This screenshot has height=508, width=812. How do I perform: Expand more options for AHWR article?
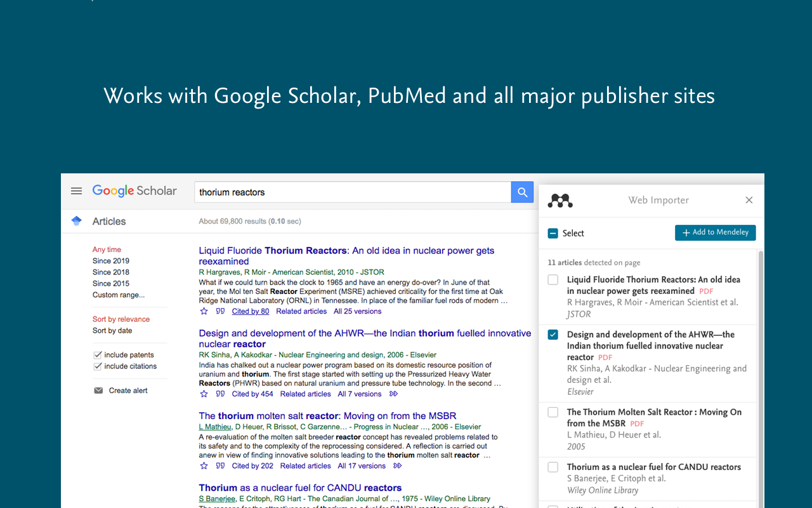click(x=393, y=394)
